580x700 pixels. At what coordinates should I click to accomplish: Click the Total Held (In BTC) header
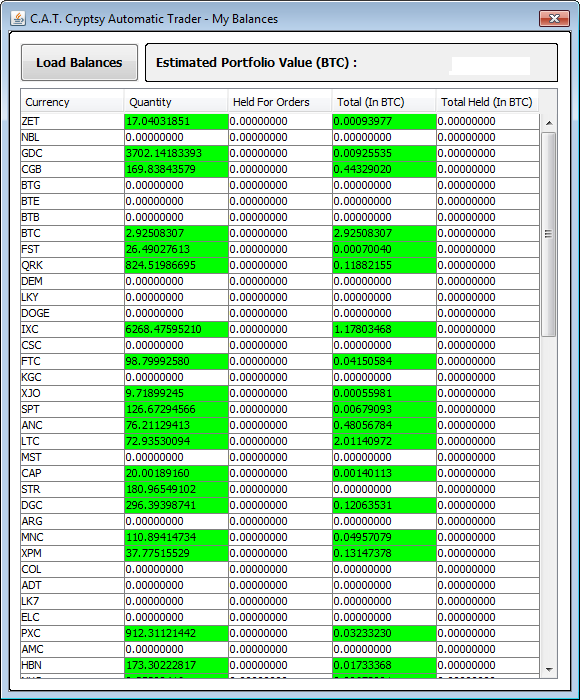tap(488, 102)
